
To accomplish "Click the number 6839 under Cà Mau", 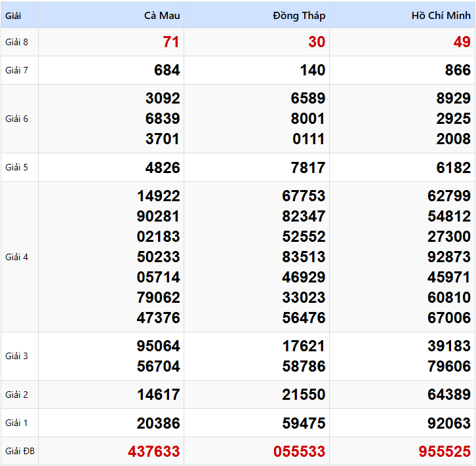I will click(x=163, y=119).
